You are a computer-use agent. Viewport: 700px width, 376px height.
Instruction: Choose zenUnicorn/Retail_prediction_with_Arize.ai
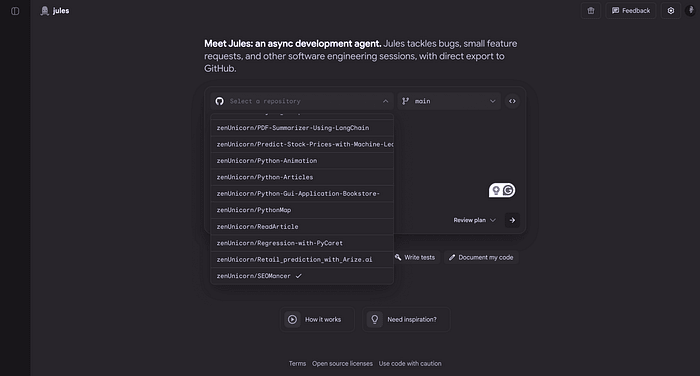pyautogui.click(x=302, y=259)
